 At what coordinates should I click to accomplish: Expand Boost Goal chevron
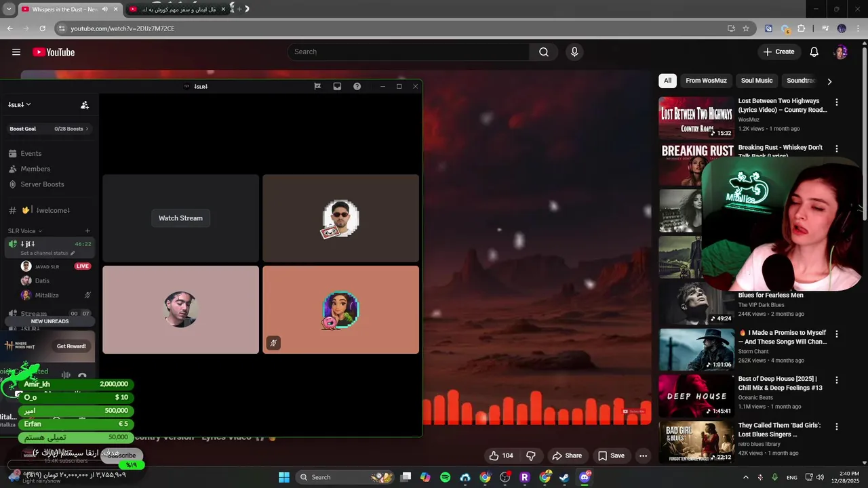pos(87,129)
